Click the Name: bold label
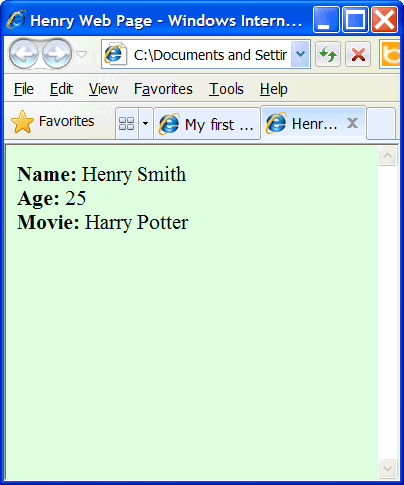Screen dimensions: 404x485 (47, 174)
